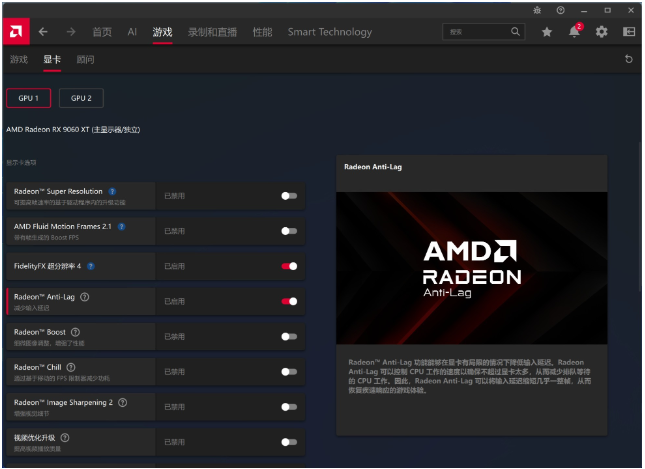The image size is (645, 469).
Task: Disable FidelityFX 超分辨率 4 toggle
Action: coord(289,266)
